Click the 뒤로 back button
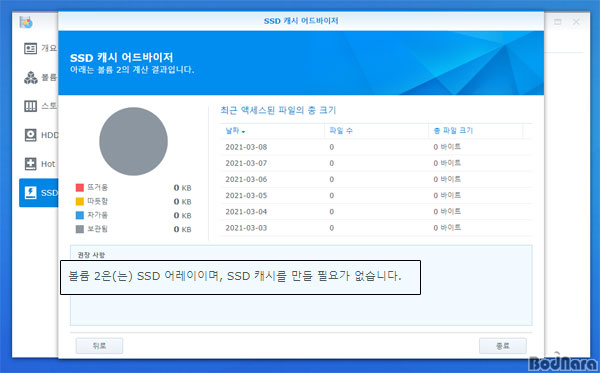The height and width of the screenshot is (373, 600). tap(99, 346)
